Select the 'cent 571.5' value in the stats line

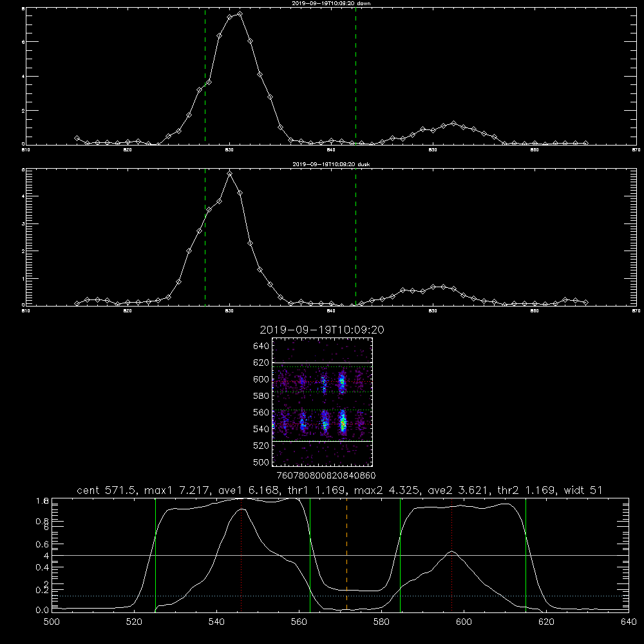107,490
